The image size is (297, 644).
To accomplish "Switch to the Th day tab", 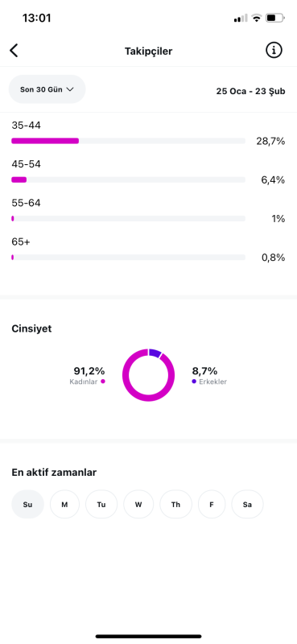I will click(175, 505).
